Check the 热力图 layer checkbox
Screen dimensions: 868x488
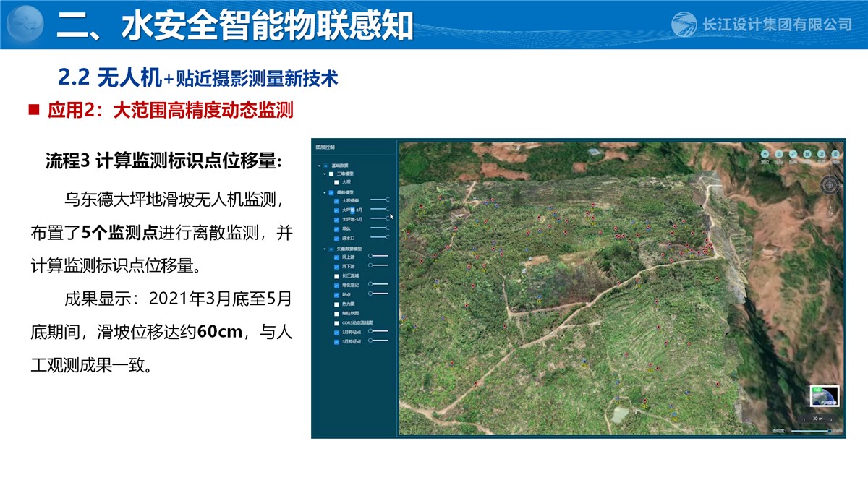tap(336, 304)
